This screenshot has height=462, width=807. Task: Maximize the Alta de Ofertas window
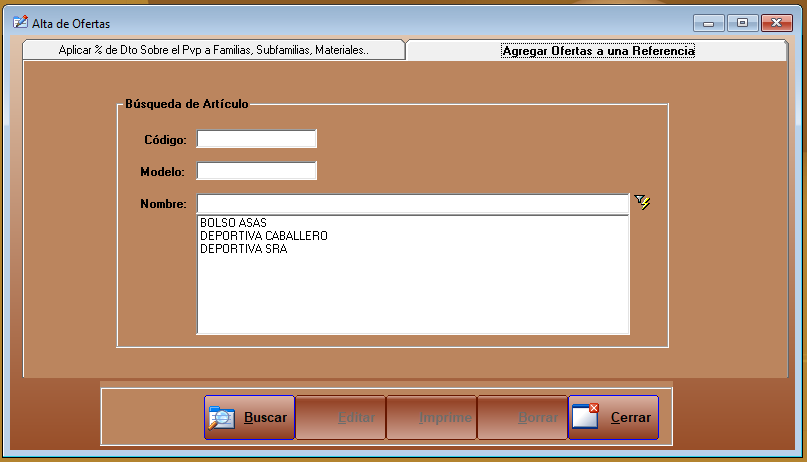tap(742, 23)
